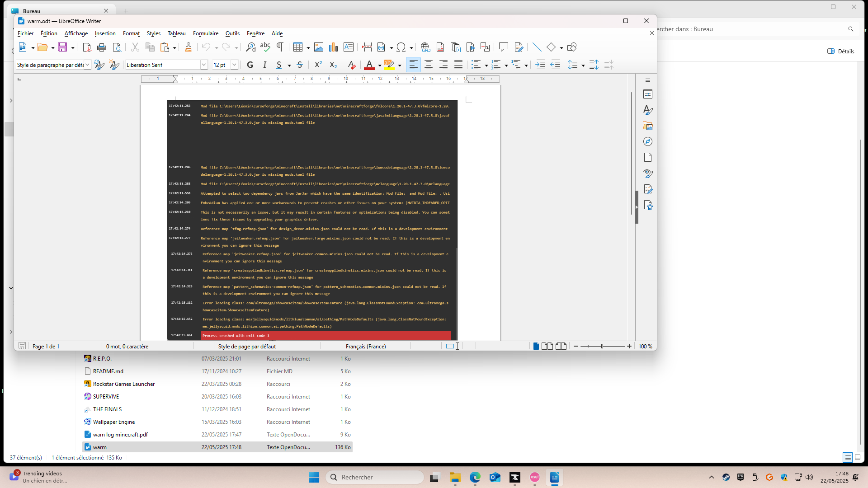Image resolution: width=868 pixels, height=488 pixels.
Task: Toggle print preview in Writer
Action: 117,47
